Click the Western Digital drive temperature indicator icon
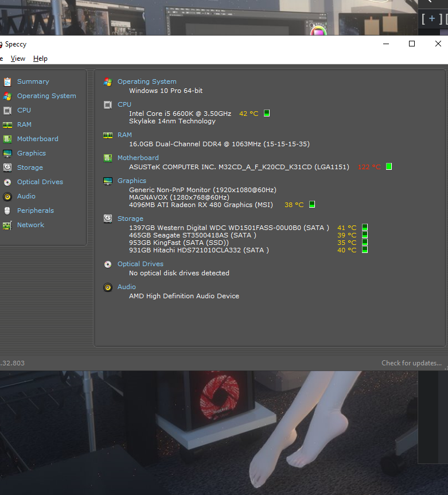 pyautogui.click(x=365, y=227)
